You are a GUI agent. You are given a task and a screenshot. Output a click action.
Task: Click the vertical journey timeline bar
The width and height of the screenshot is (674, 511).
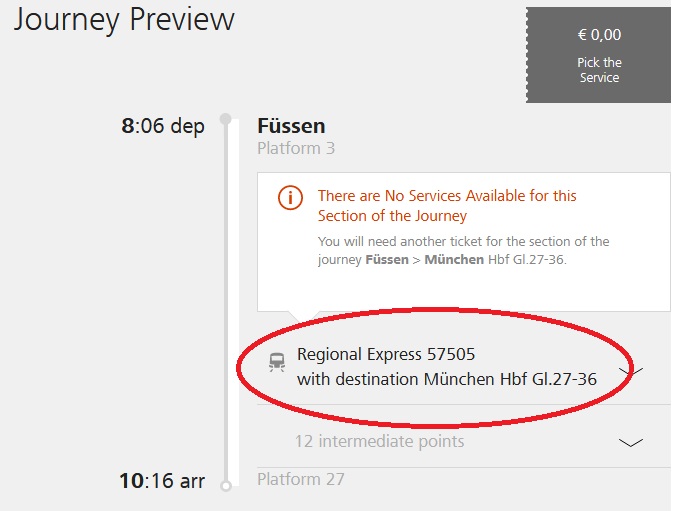pos(233,302)
